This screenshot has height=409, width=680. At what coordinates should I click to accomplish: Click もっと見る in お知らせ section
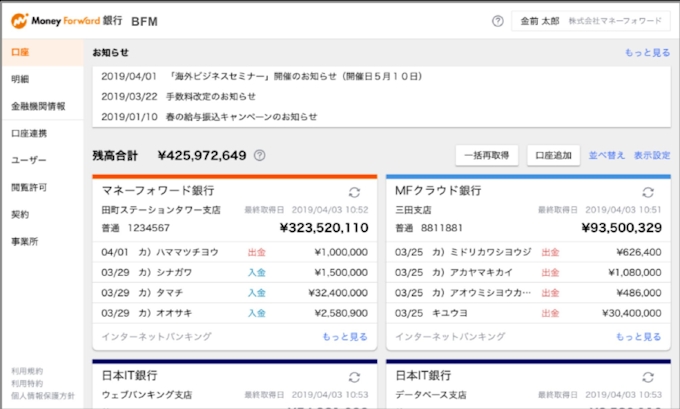(x=647, y=52)
